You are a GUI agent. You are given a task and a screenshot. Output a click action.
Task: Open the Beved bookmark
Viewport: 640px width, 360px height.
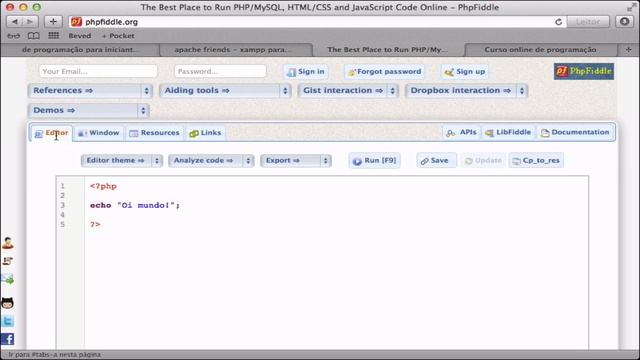[x=80, y=36]
